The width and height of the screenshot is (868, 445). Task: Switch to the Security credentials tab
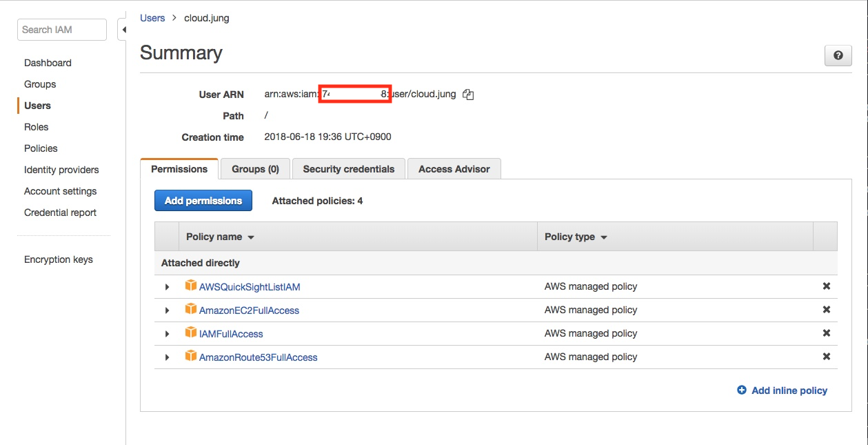[x=348, y=169]
